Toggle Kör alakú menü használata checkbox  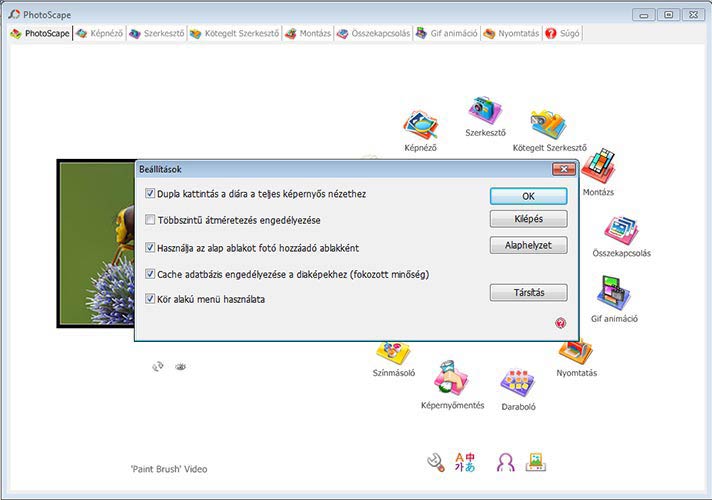(x=151, y=298)
